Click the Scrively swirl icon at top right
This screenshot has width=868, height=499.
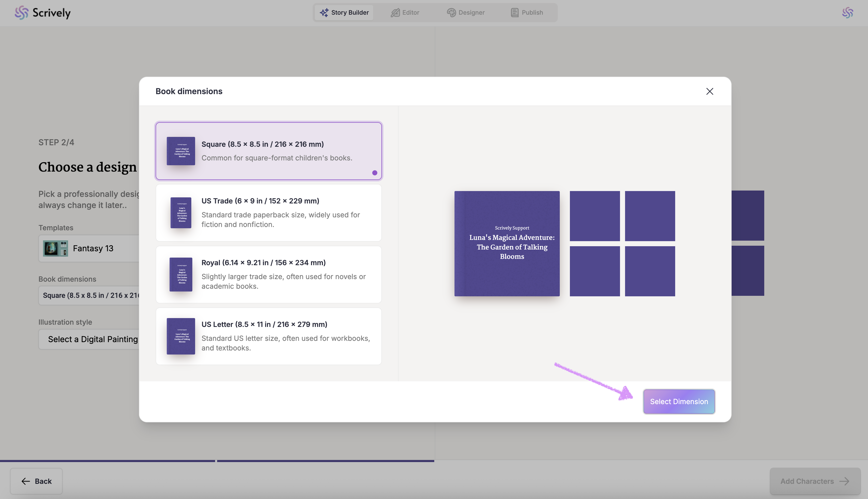click(848, 13)
